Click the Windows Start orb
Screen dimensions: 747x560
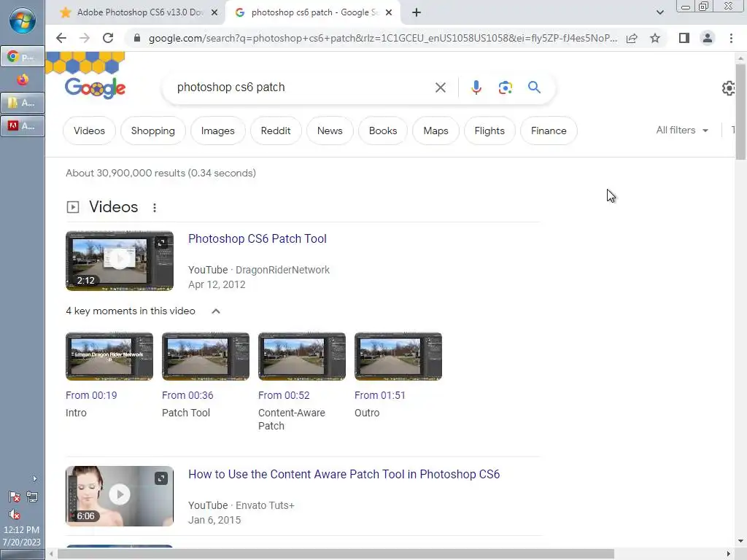[23, 21]
